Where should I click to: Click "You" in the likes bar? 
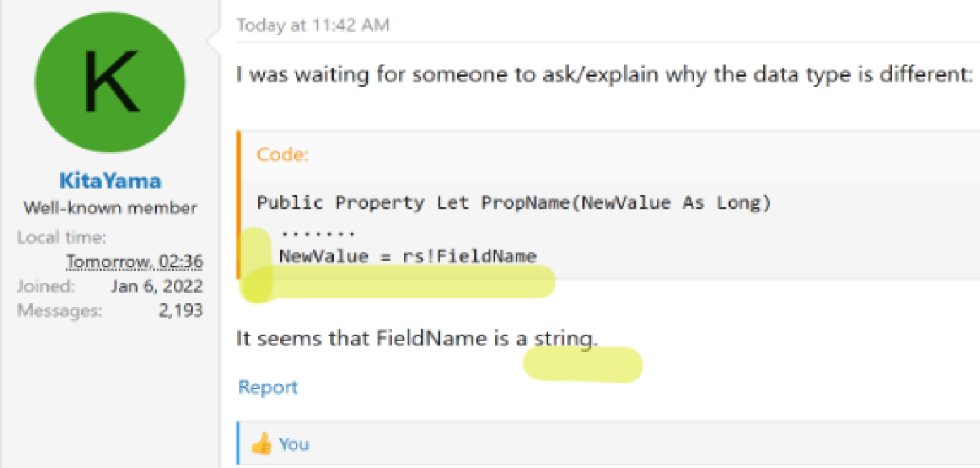(x=294, y=444)
